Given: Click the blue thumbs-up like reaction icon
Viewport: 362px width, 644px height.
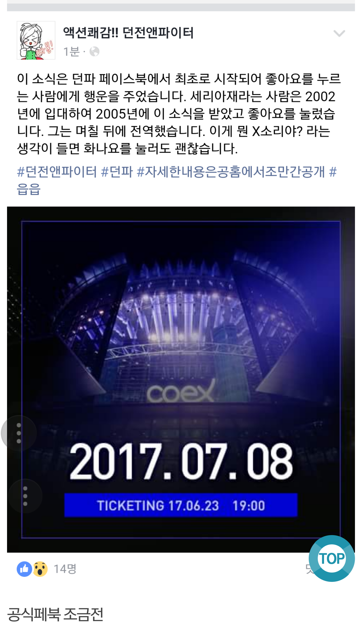Looking at the screenshot, I should [24, 569].
